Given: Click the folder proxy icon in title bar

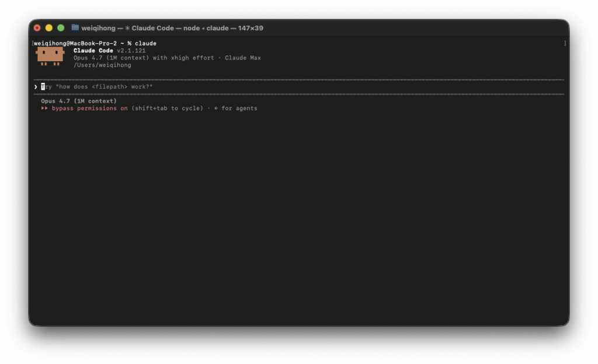Looking at the screenshot, I should tap(75, 27).
